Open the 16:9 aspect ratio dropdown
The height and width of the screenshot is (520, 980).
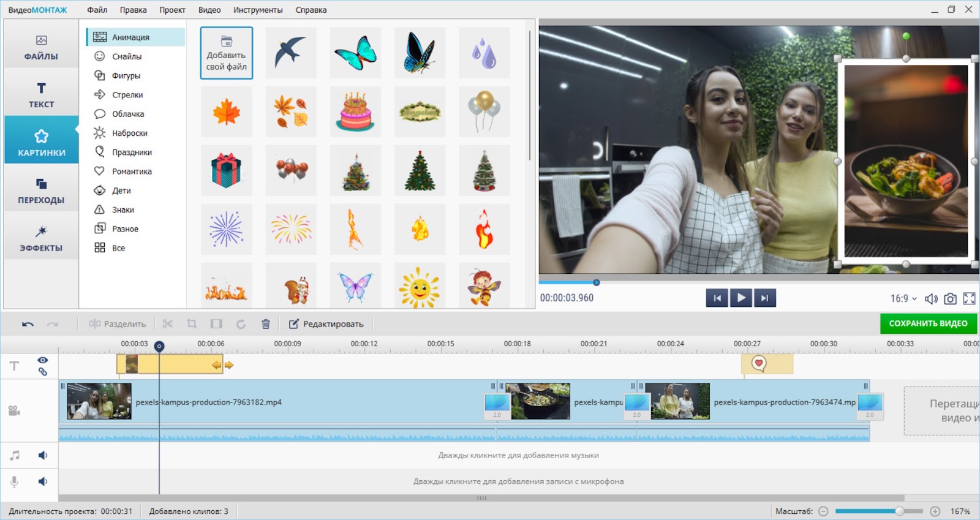coord(903,299)
